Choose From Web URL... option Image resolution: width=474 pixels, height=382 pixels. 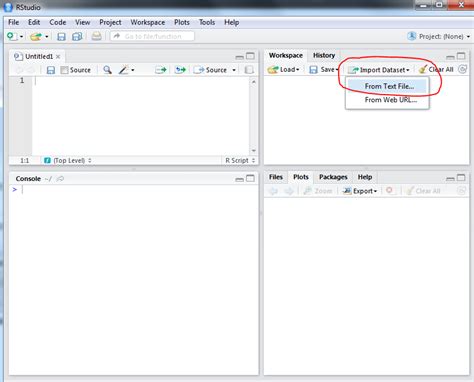coord(387,100)
